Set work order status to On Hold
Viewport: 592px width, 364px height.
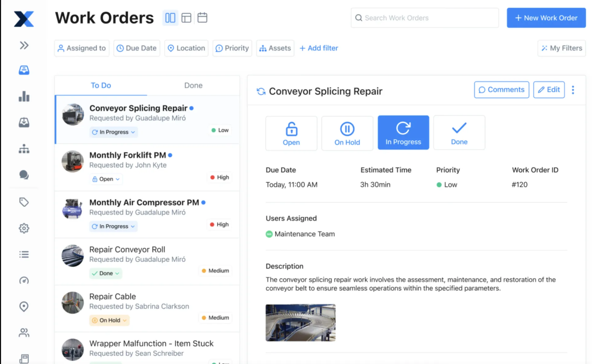point(347,133)
